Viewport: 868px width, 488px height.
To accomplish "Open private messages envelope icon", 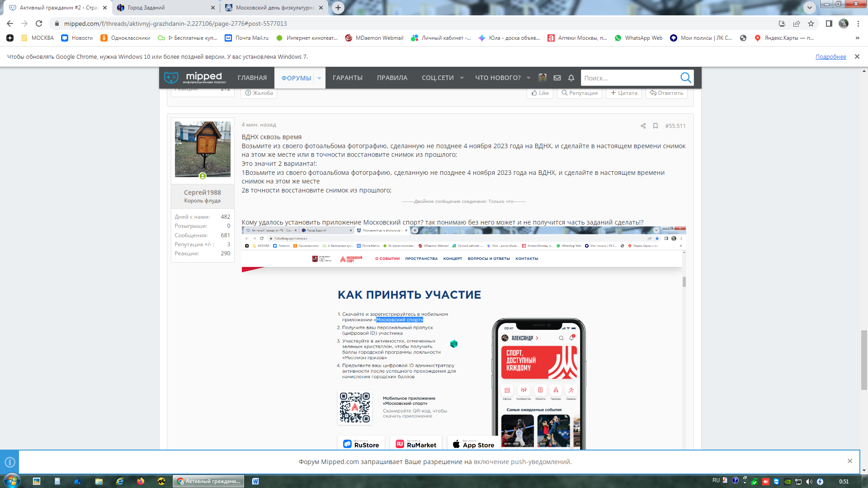I will click(557, 78).
